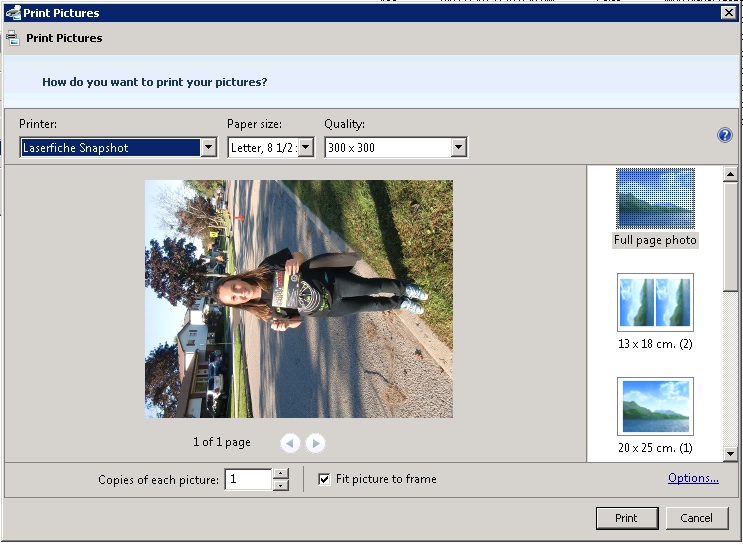Viewport: 743px width, 545px height.
Task: Go to next page arrow
Action: 315,443
